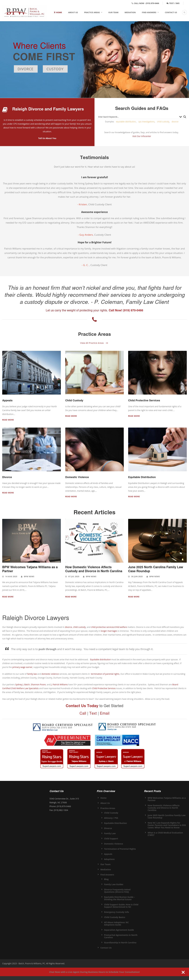Screen dimensions: 189x980
Task: Click Tell Us About You link
Action: 47,138
